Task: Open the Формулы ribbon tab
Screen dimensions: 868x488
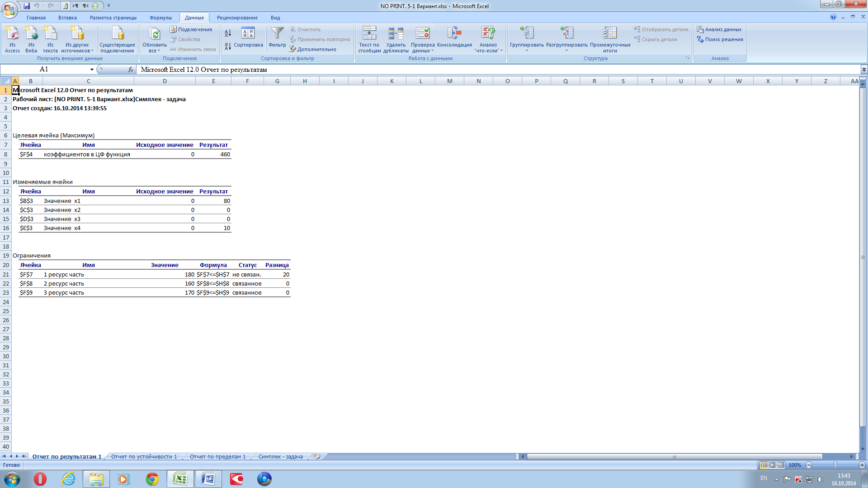Action: [x=160, y=18]
